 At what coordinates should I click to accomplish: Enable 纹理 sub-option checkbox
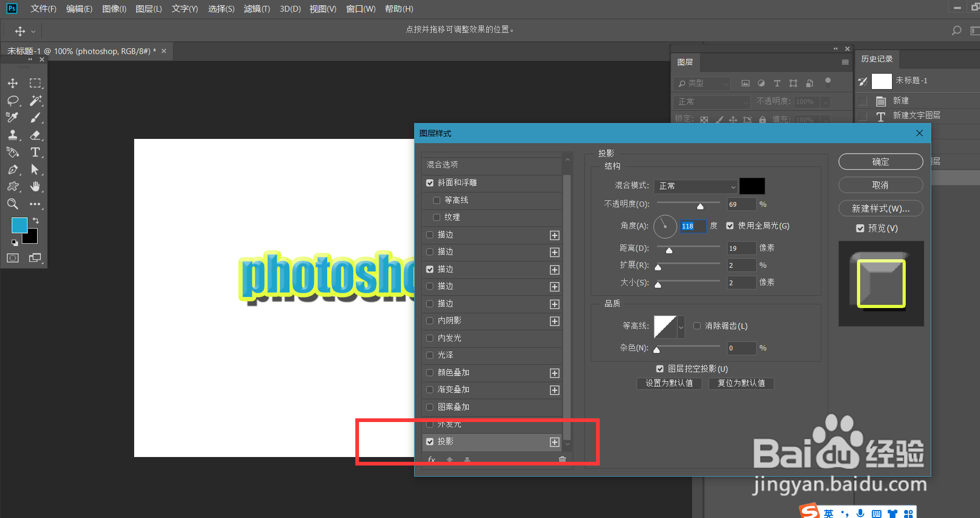[x=437, y=217]
